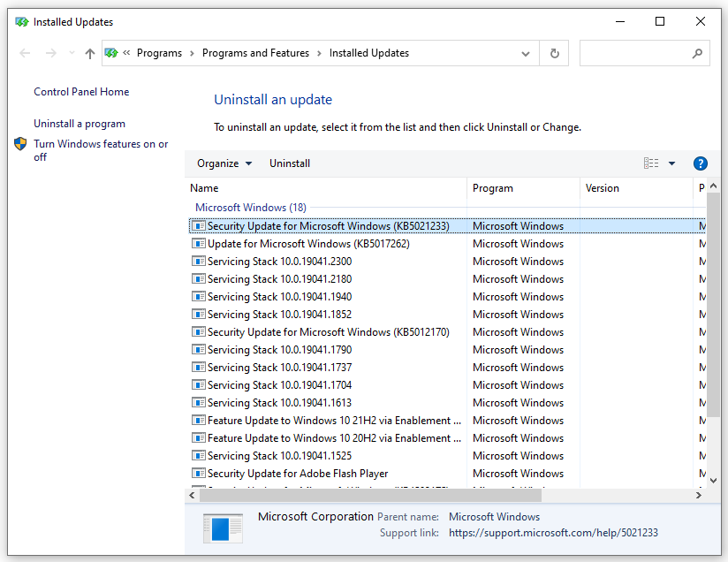Image resolution: width=728 pixels, height=562 pixels.
Task: Click icon of Servicing Stack 10.0.19041.2300
Action: click(198, 261)
